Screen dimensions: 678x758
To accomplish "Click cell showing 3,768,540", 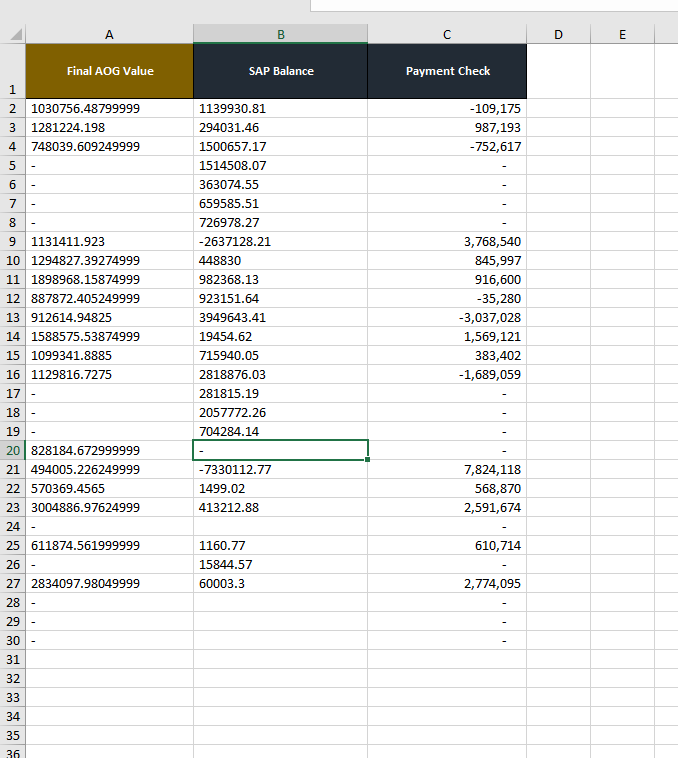I will [x=447, y=241].
